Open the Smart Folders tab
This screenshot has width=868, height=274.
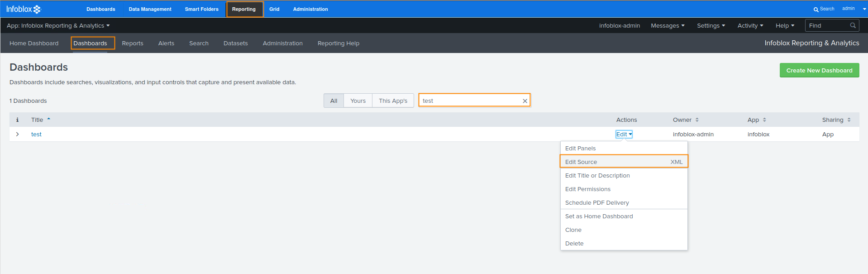201,9
